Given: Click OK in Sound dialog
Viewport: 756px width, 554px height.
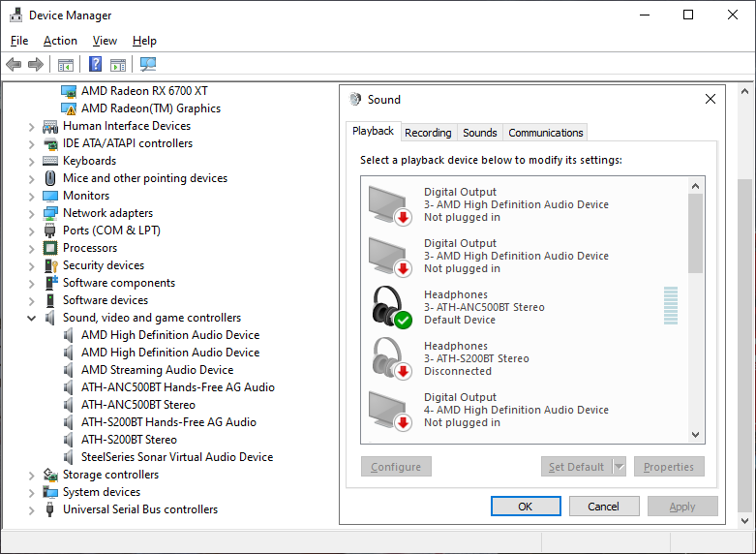Looking at the screenshot, I should click(526, 507).
